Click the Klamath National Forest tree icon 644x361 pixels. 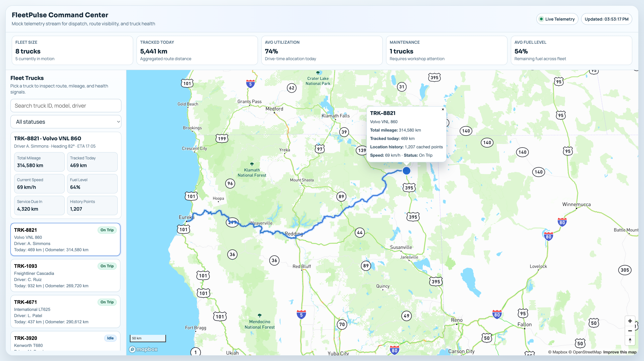252,164
